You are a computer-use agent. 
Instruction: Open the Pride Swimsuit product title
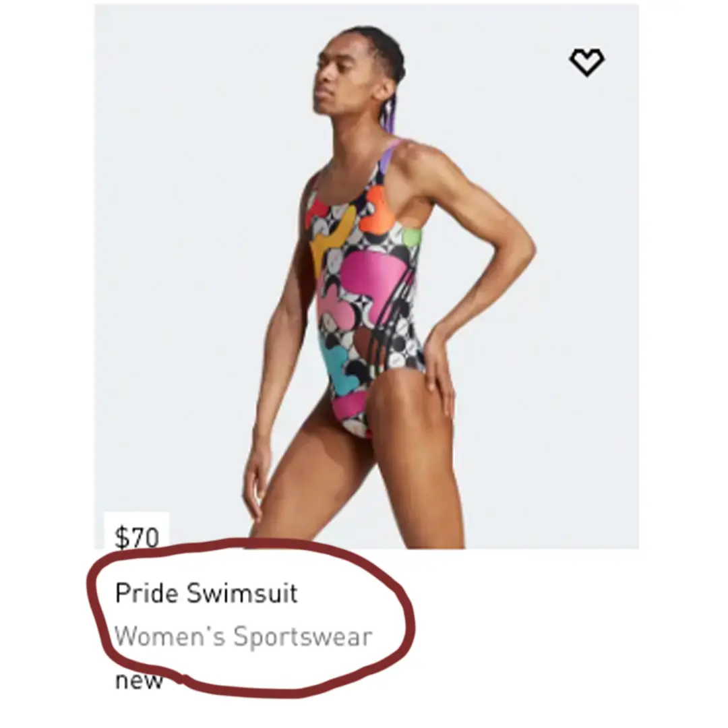pyautogui.click(x=206, y=593)
